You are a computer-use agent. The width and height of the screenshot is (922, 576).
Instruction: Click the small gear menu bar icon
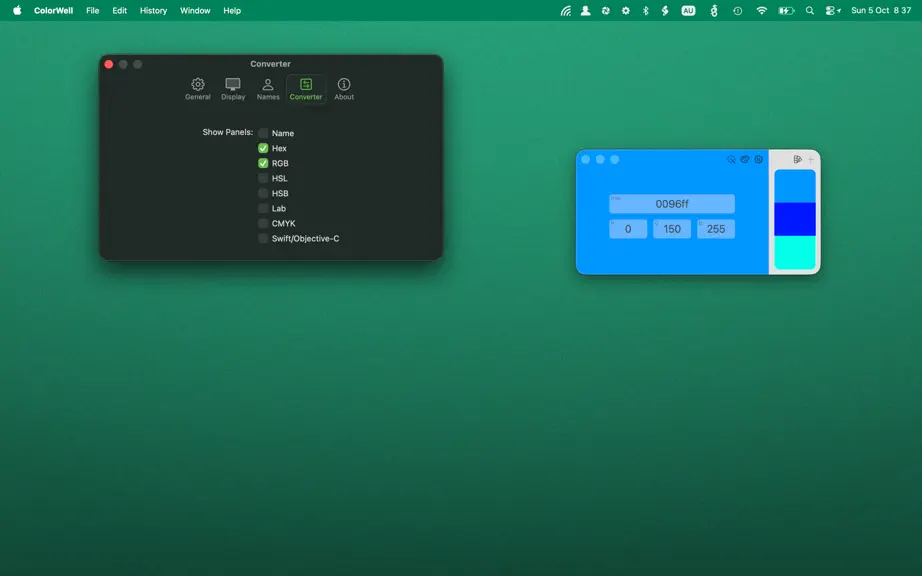tap(626, 11)
